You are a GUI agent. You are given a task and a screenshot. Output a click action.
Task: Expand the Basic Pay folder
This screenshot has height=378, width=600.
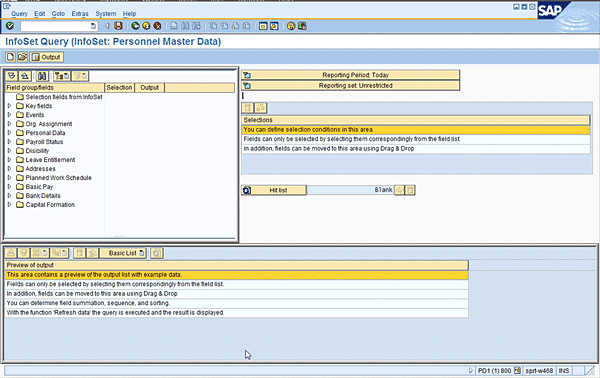(9, 186)
